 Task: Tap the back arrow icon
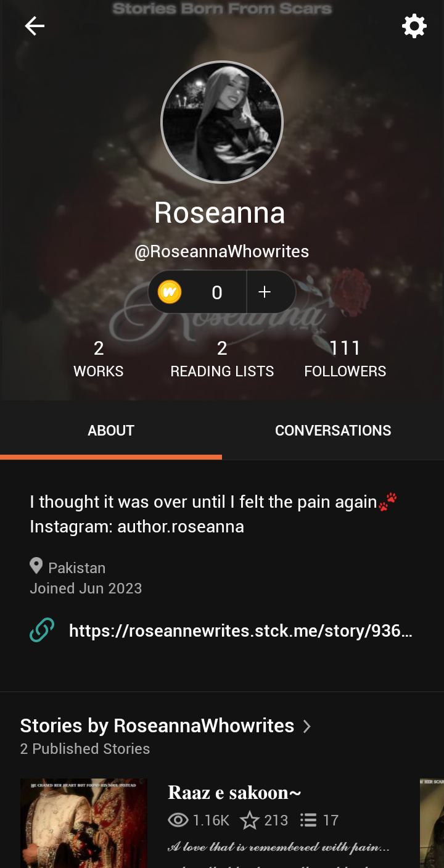pyautogui.click(x=35, y=26)
